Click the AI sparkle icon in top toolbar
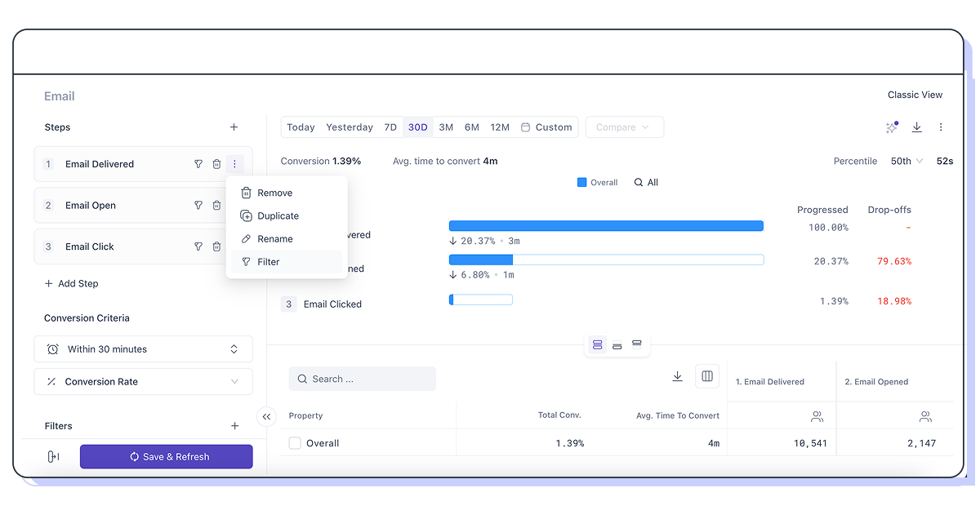980x506 pixels. click(x=892, y=127)
